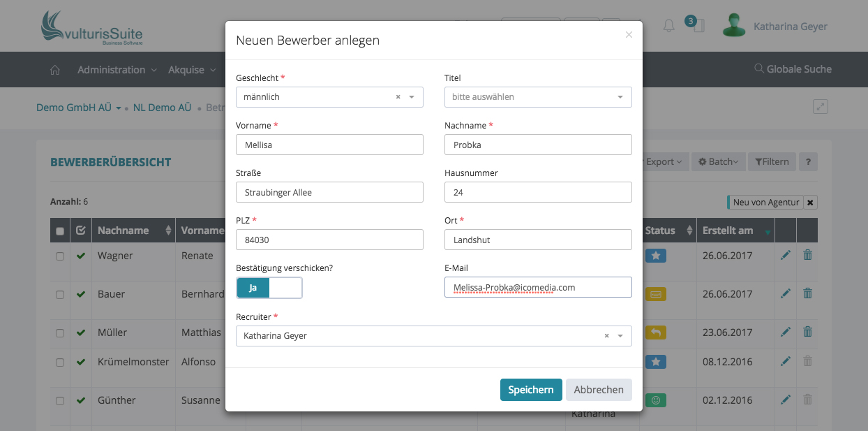
Task: Check the checkbox for Wagner row
Action: pos(60,256)
